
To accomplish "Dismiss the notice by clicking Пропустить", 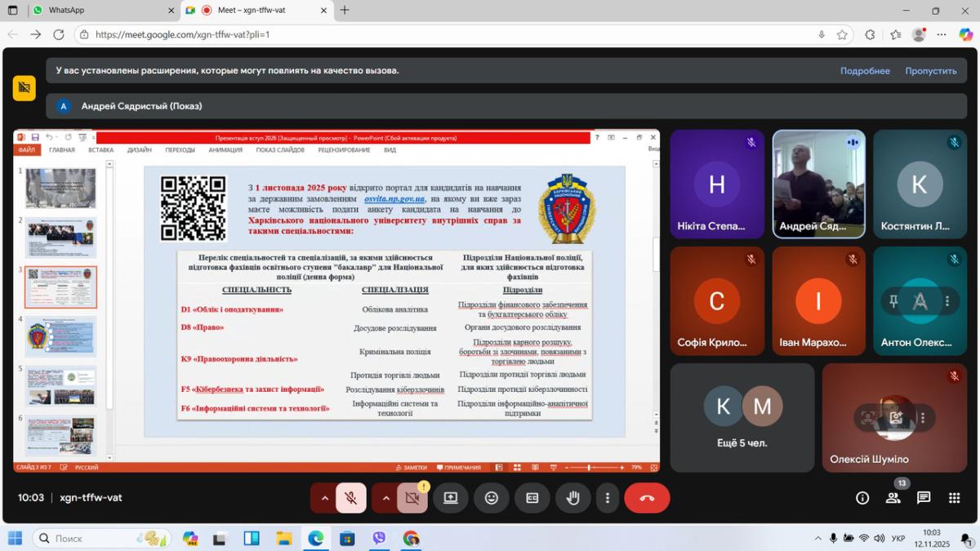I will pyautogui.click(x=930, y=71).
